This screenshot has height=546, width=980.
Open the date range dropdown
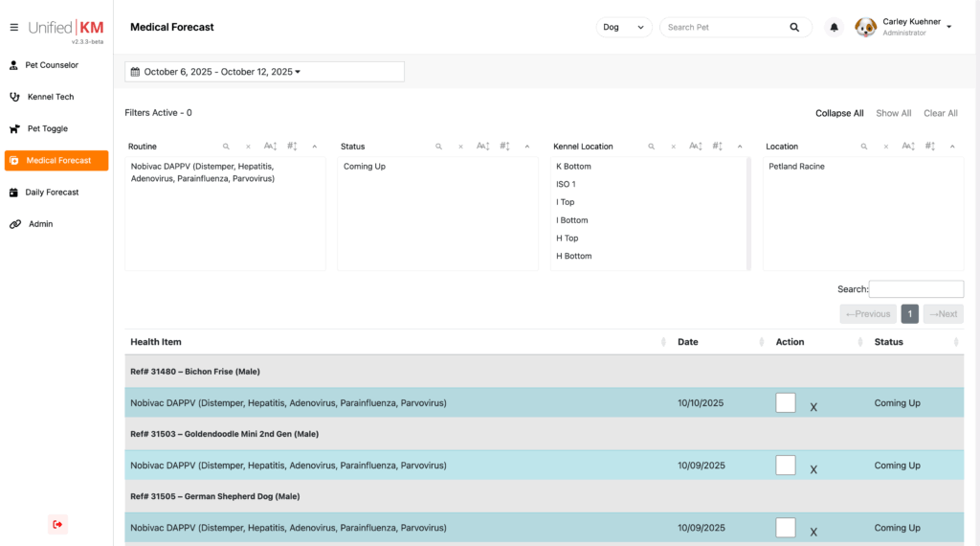pos(264,72)
